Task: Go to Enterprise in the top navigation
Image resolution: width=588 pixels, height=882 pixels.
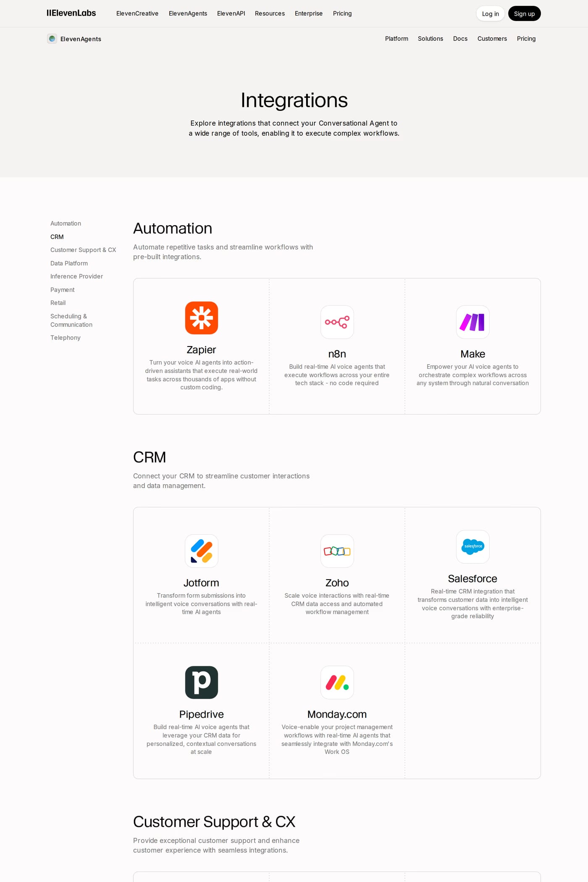Action: (x=309, y=13)
